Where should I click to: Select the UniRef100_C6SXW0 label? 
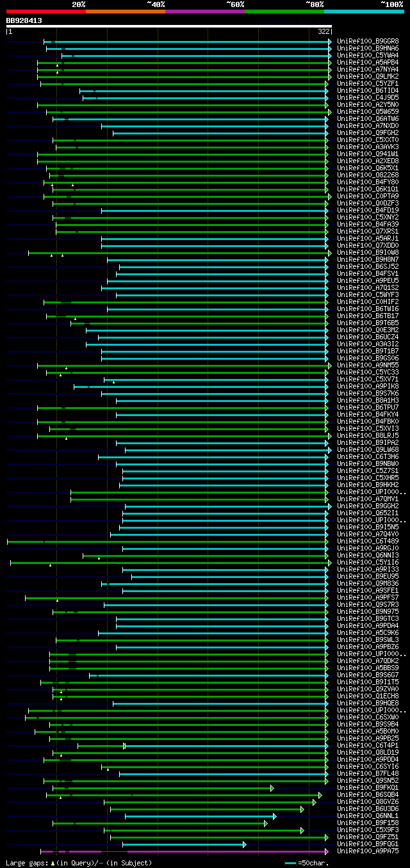tap(368, 717)
